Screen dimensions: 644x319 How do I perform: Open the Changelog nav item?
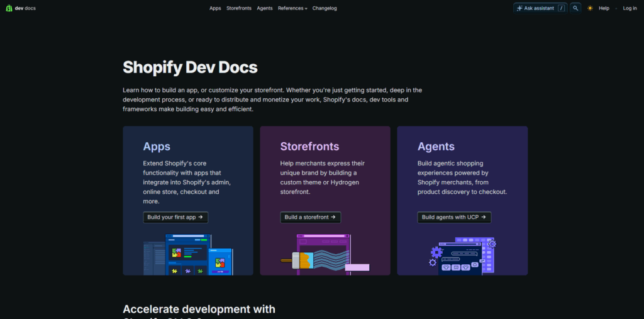coord(325,8)
